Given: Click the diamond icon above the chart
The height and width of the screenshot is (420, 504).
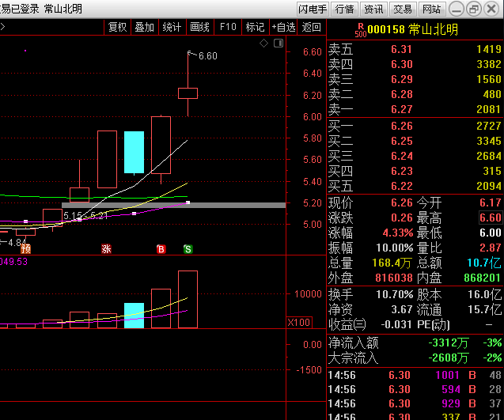Looking at the screenshot, I should pyautogui.click(x=264, y=43).
